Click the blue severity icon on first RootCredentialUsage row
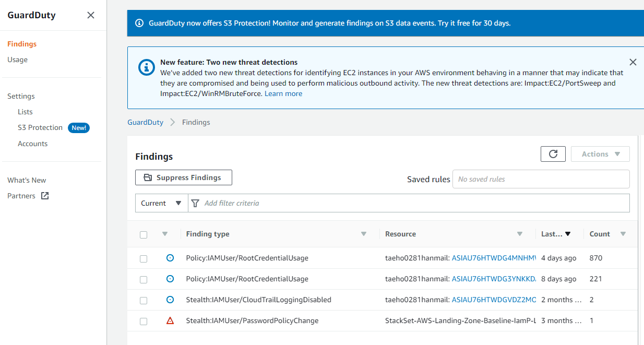Viewport: 644px width, 345px height. [x=170, y=258]
